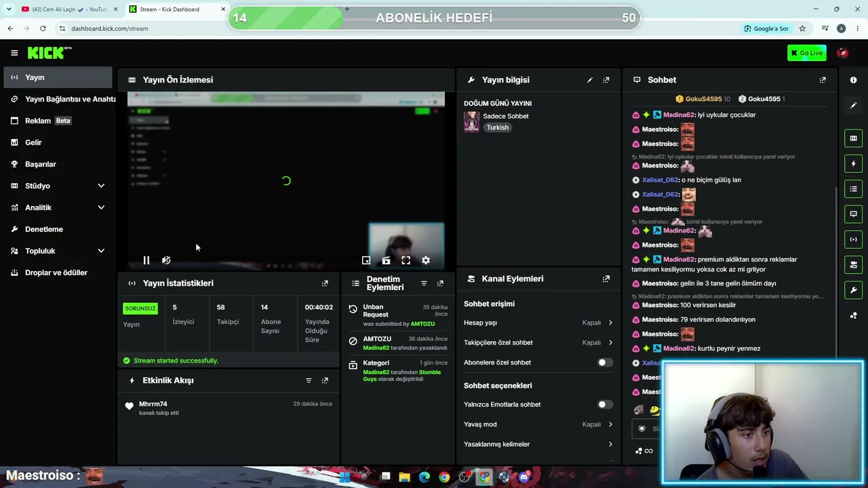This screenshot has width=868, height=488.
Task: Open preview in mini player
Action: (x=366, y=260)
